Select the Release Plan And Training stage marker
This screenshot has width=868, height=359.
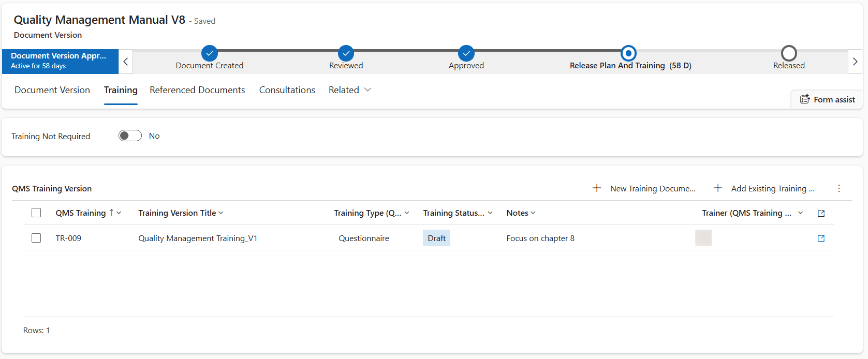click(x=628, y=53)
